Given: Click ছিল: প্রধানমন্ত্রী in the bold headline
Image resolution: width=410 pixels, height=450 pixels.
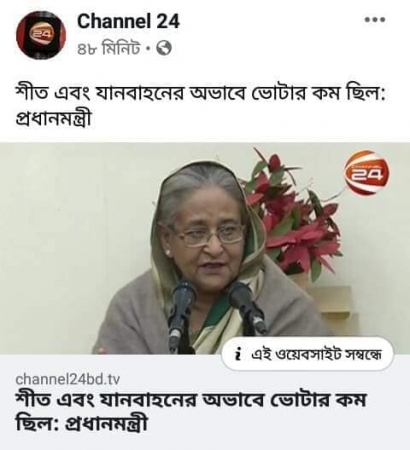Looking at the screenshot, I should [82, 423].
